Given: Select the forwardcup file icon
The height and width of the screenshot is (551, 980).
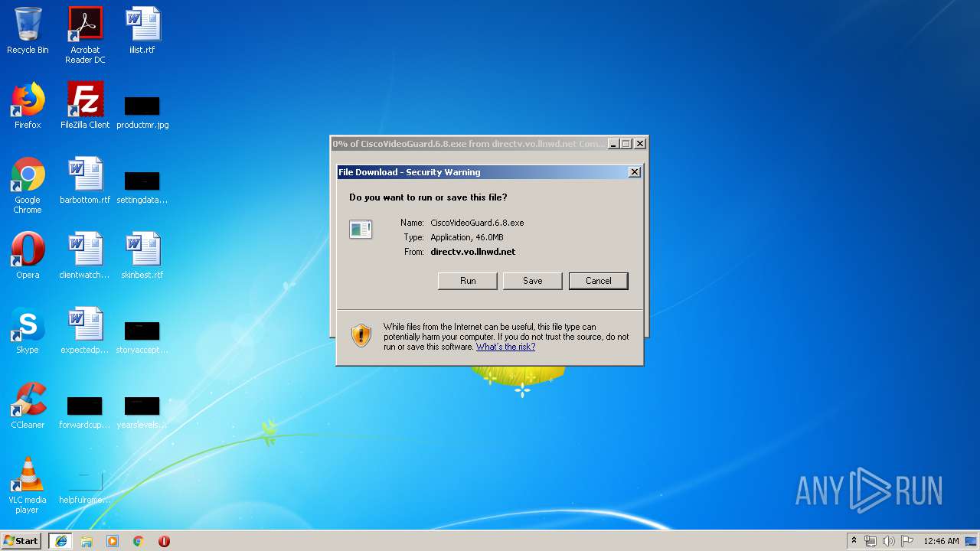Looking at the screenshot, I should pyautogui.click(x=85, y=412).
